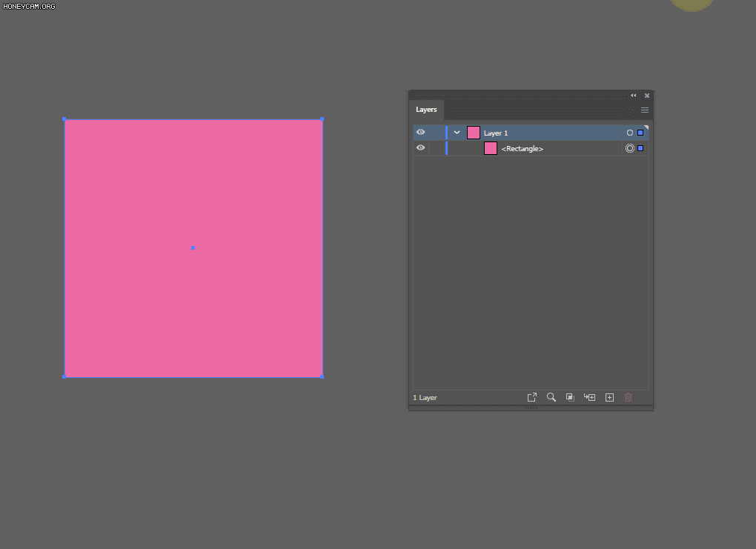The image size is (756, 549).
Task: Click the Locate Object magnifier icon
Action: point(551,397)
